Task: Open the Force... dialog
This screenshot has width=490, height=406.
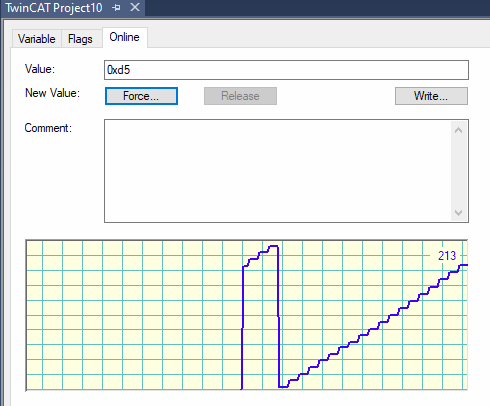Action: [141, 96]
